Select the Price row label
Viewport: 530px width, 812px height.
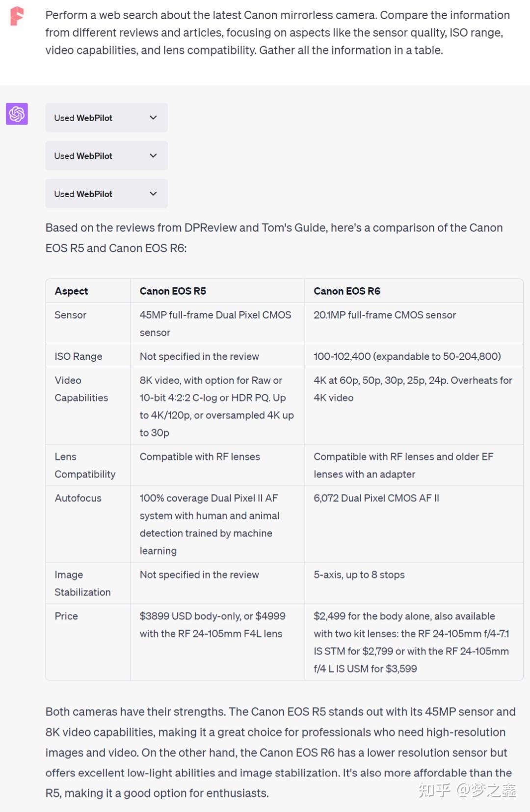[66, 616]
